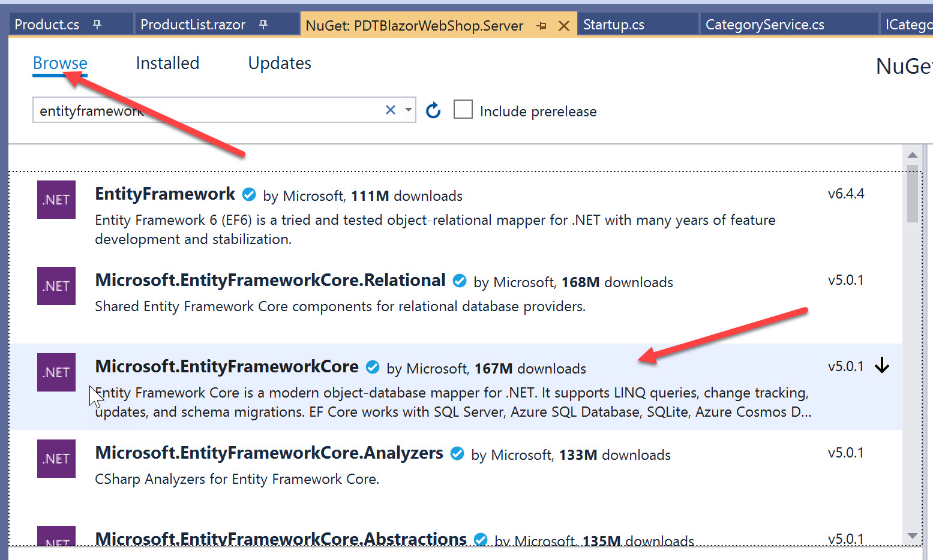The width and height of the screenshot is (933, 560).
Task: Close the NuGet package manager tab
Action: [x=564, y=26]
